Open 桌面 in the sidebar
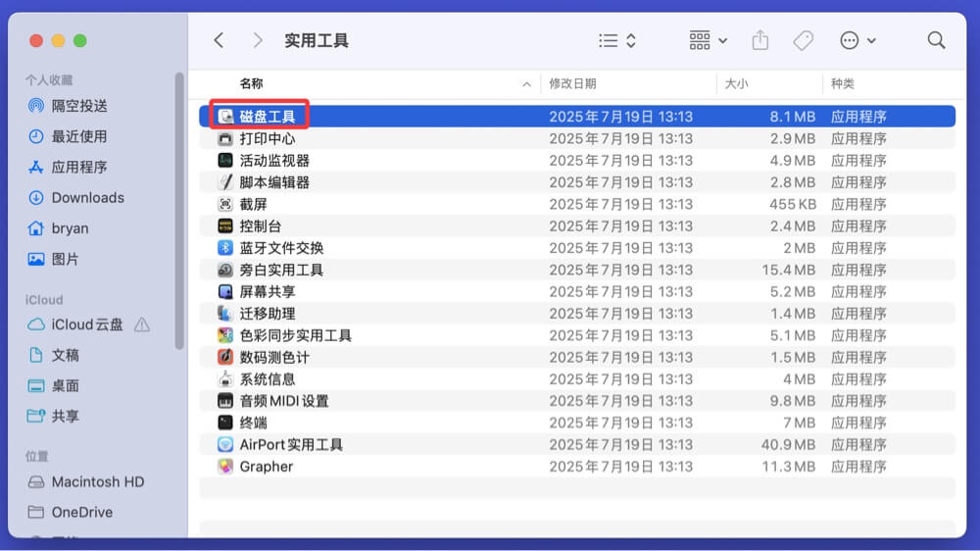This screenshot has width=980, height=551. [54, 386]
